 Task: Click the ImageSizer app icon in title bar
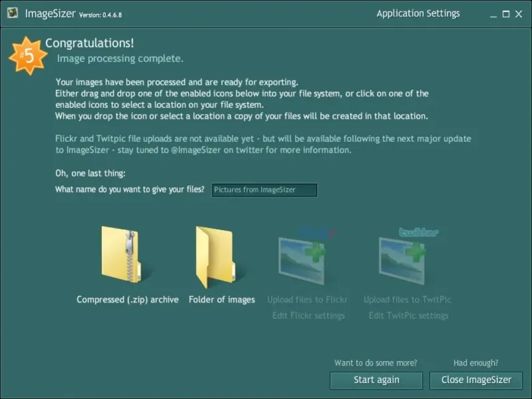coord(13,13)
